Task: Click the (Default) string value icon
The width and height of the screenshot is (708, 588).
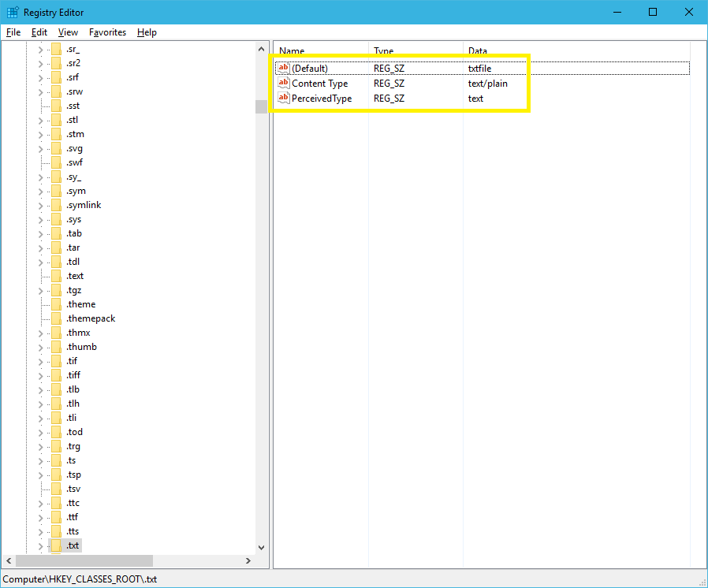Action: tap(284, 68)
